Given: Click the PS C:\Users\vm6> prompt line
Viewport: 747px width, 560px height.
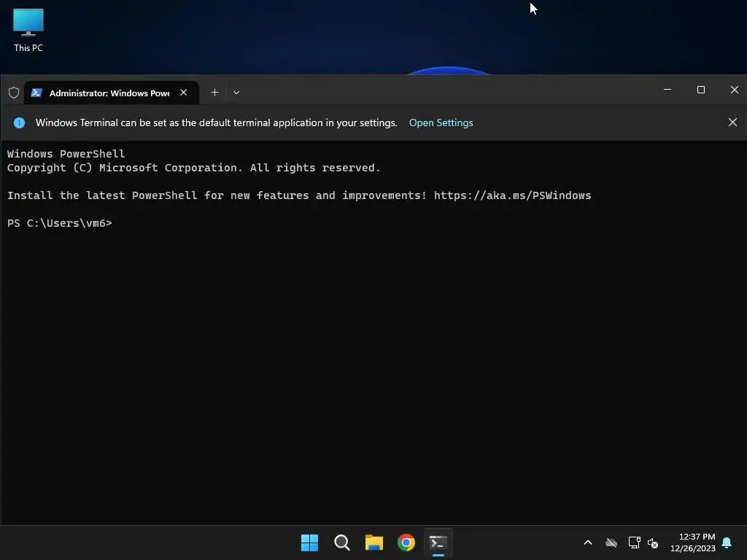Looking at the screenshot, I should [x=60, y=223].
